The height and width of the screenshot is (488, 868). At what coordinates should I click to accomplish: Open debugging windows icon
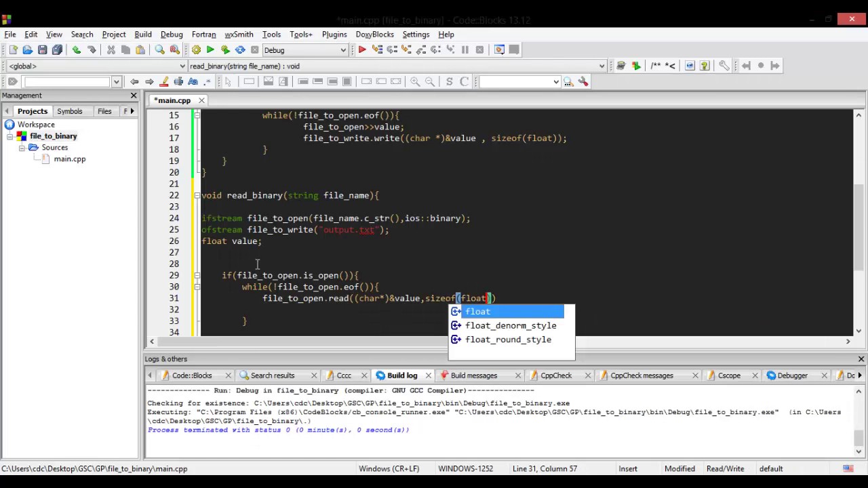pyautogui.click(x=499, y=49)
